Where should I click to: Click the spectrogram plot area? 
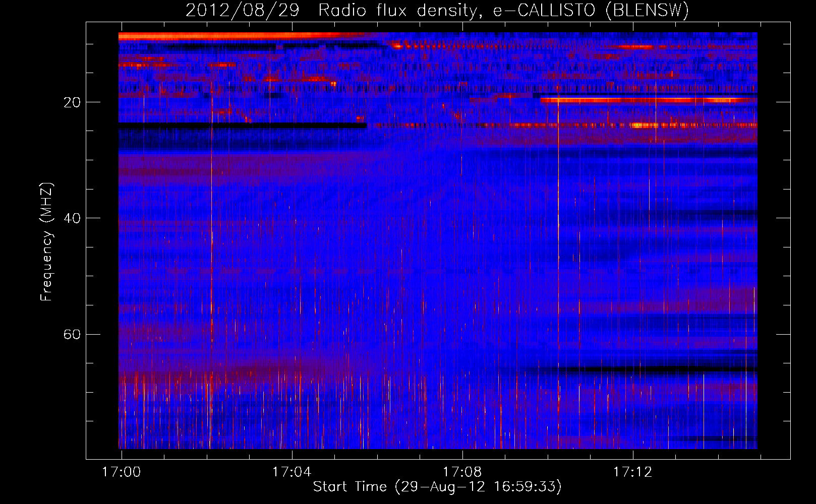tap(438, 240)
